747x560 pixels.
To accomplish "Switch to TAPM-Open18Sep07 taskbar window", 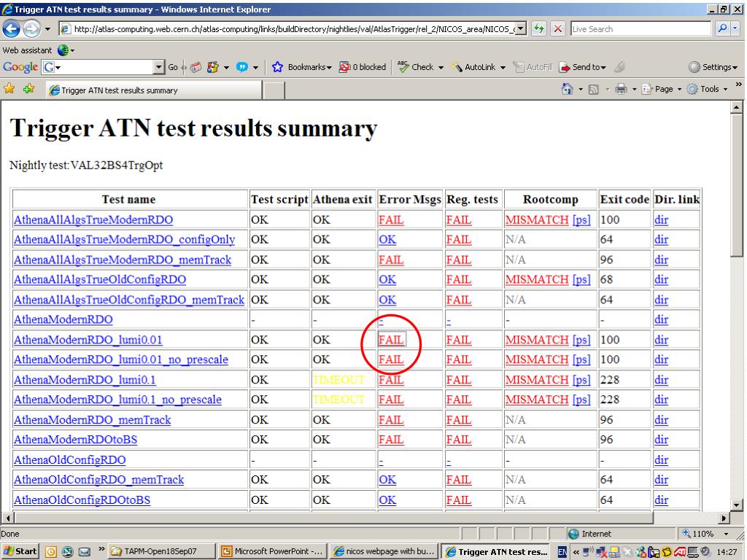I will (x=161, y=551).
